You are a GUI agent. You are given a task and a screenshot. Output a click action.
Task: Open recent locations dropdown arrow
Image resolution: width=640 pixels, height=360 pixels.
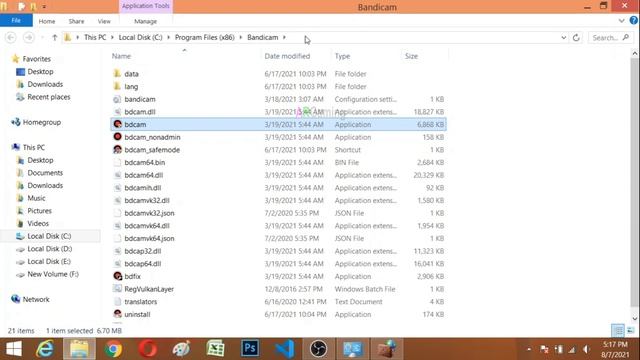pyautogui.click(x=42, y=38)
